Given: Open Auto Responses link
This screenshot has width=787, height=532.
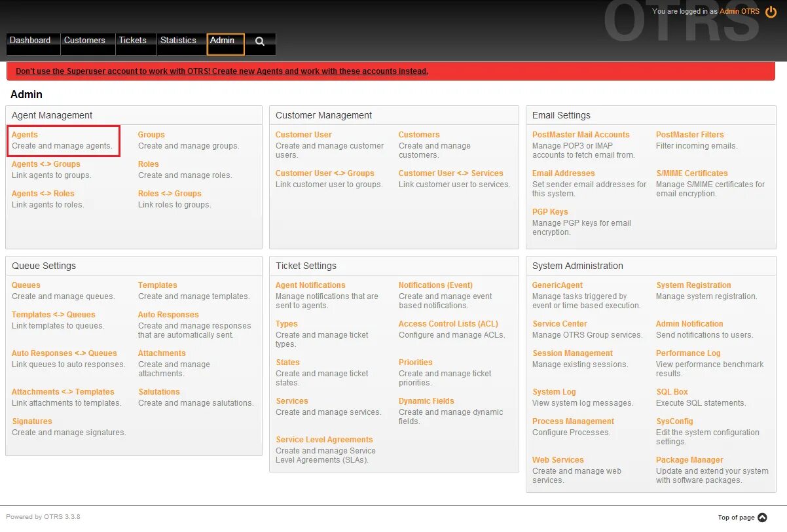Looking at the screenshot, I should click(x=168, y=315).
